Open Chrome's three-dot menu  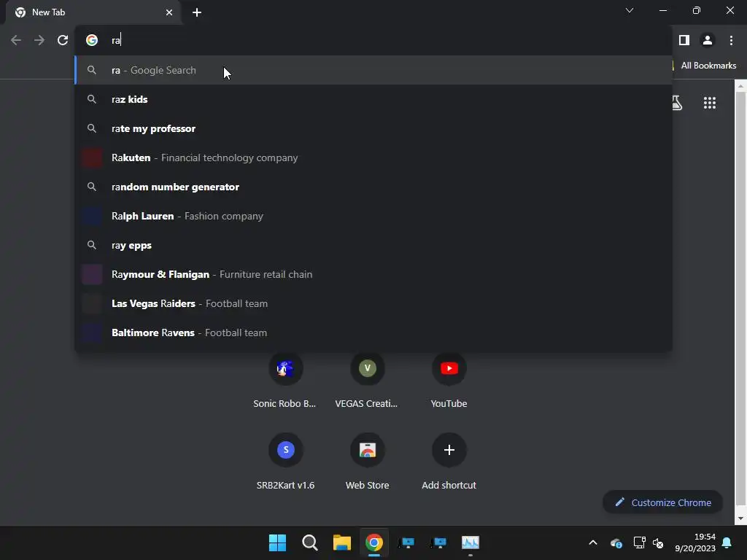tap(731, 41)
